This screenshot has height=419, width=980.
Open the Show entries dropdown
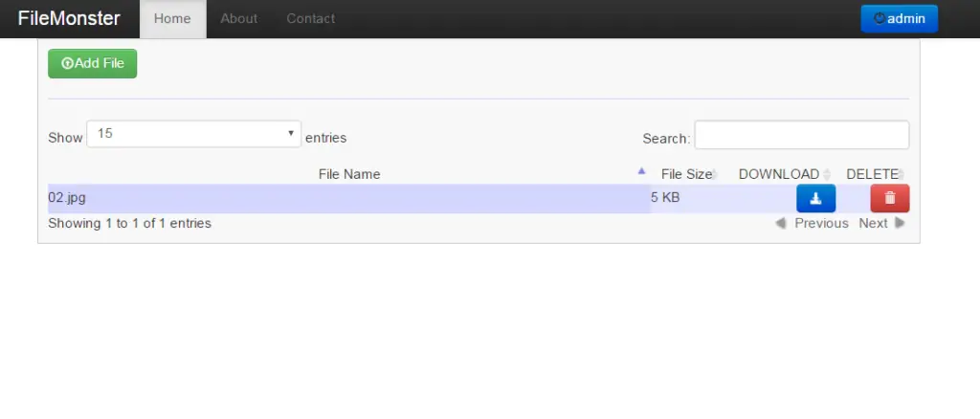pyautogui.click(x=193, y=134)
